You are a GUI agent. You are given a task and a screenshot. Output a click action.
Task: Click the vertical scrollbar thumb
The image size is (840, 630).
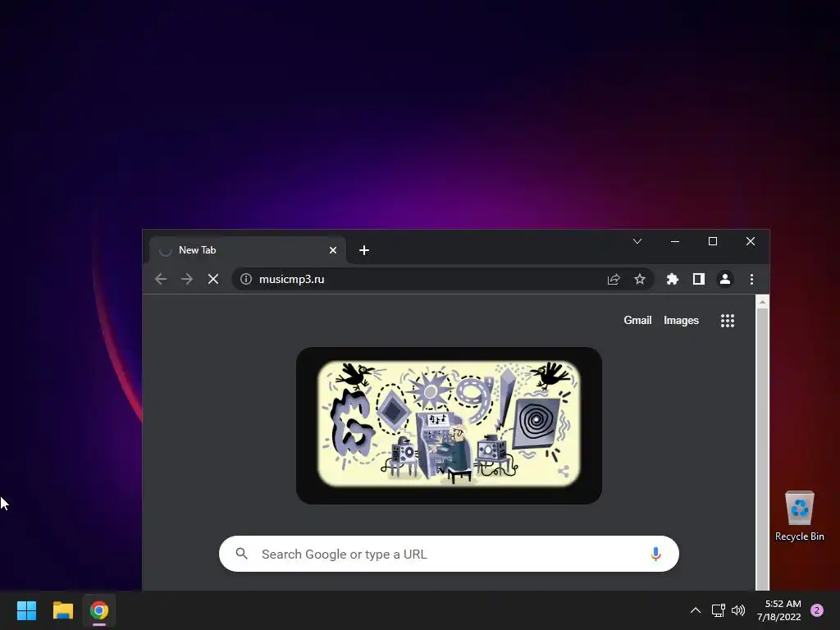coord(762,449)
